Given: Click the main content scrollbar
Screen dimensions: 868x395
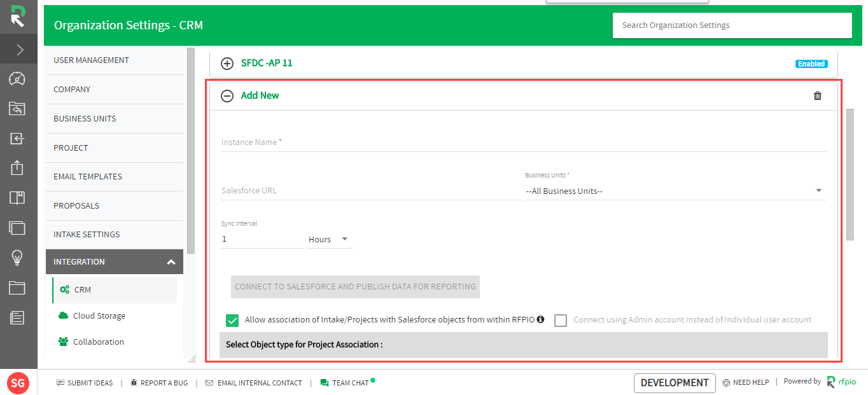Looking at the screenshot, I should 850,174.
